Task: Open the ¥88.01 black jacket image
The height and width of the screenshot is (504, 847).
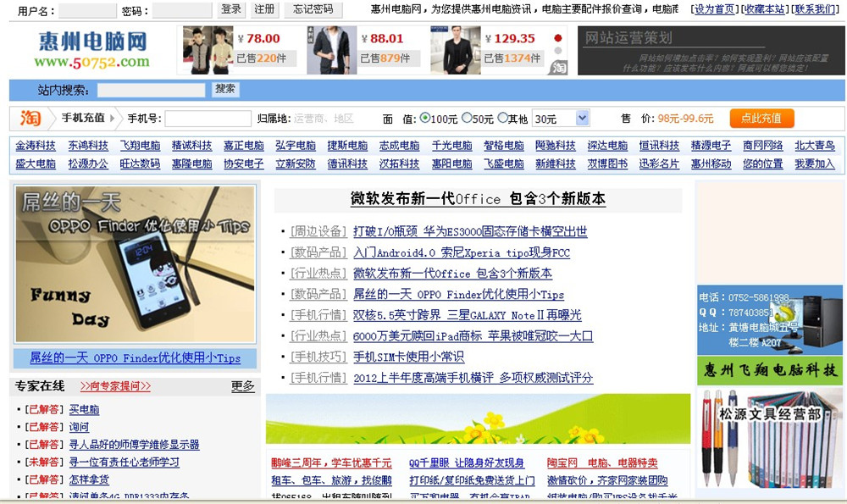Action: pyautogui.click(x=331, y=49)
